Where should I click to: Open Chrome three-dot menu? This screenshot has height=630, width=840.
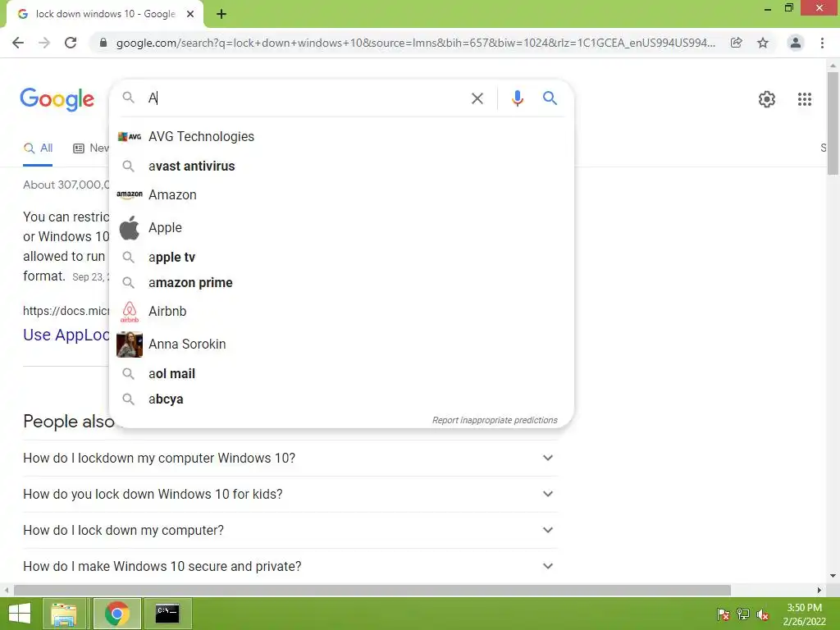point(822,43)
